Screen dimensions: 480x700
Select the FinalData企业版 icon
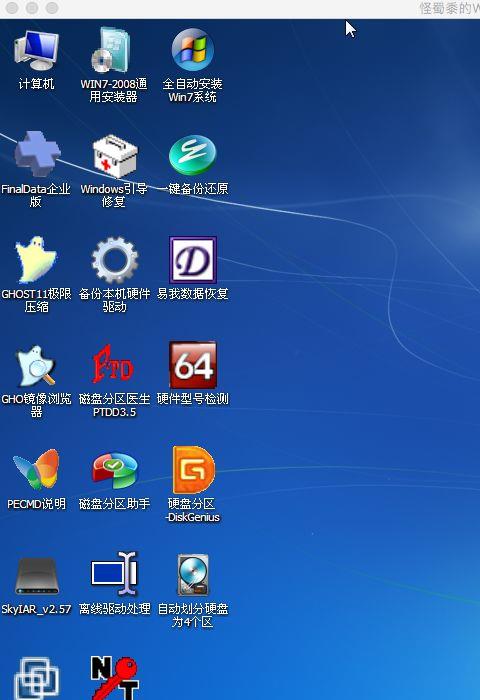(36, 154)
